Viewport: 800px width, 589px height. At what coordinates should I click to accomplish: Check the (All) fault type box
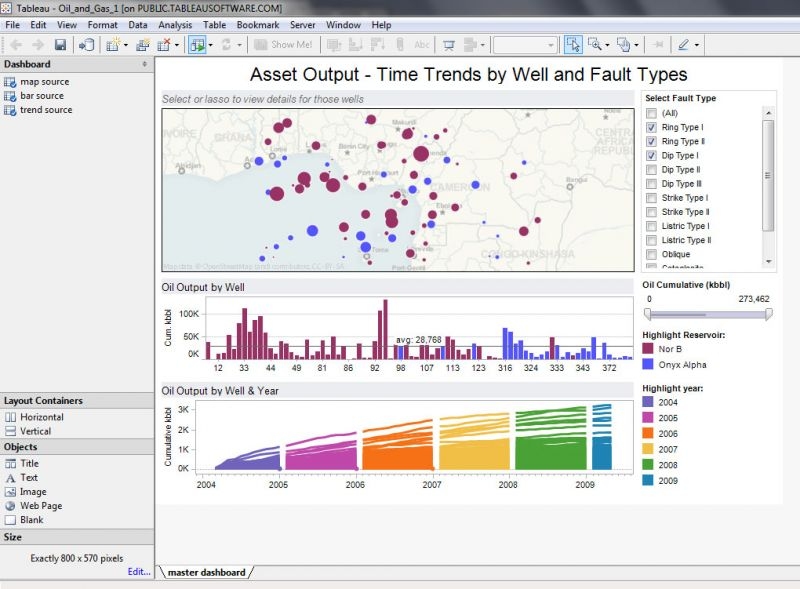[652, 114]
